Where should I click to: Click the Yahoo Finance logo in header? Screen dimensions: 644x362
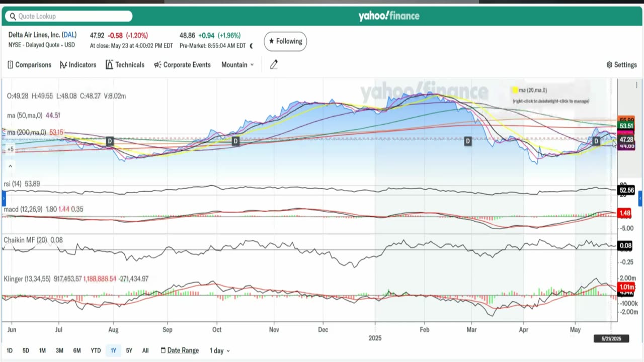tap(389, 16)
